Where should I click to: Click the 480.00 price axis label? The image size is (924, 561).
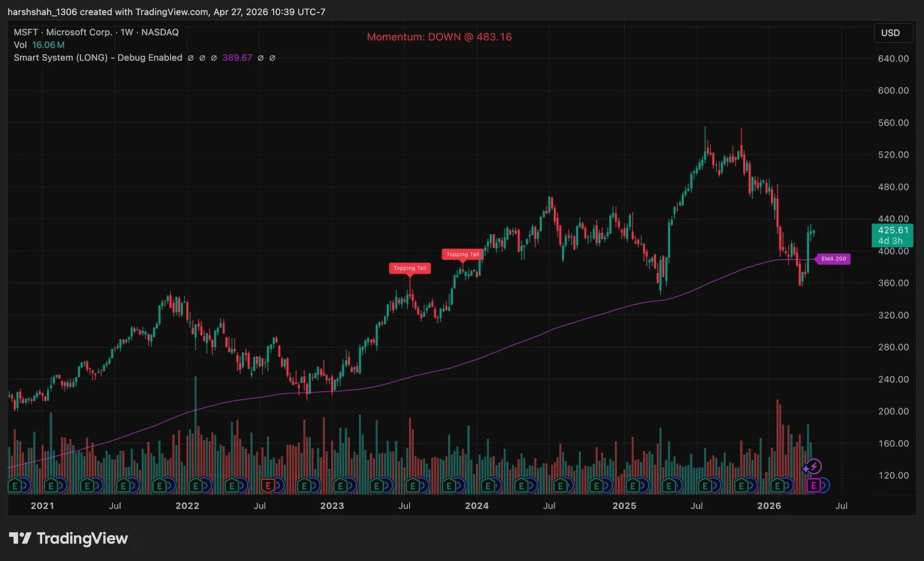pos(894,187)
